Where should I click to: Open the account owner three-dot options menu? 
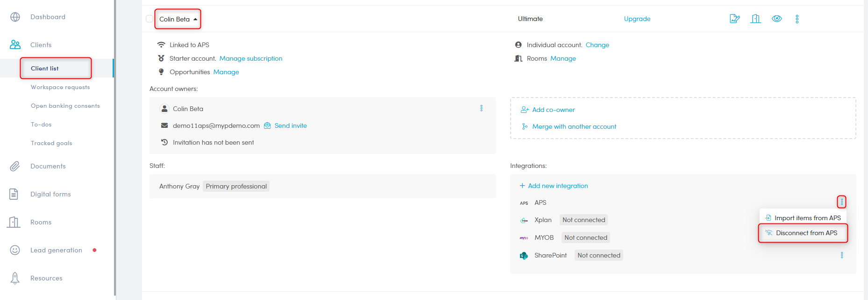coord(481,108)
